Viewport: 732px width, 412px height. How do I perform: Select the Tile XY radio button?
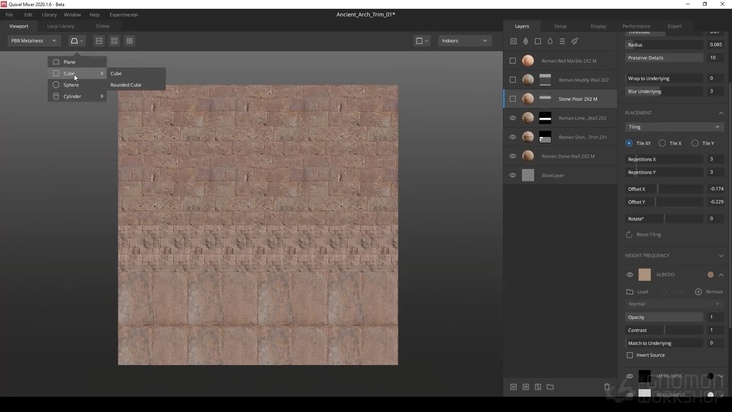tap(629, 143)
